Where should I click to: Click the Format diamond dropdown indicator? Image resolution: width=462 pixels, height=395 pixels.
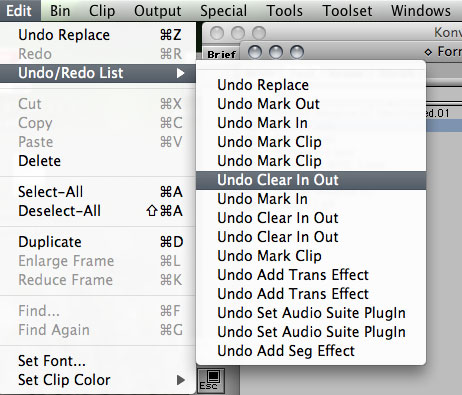[x=428, y=52]
